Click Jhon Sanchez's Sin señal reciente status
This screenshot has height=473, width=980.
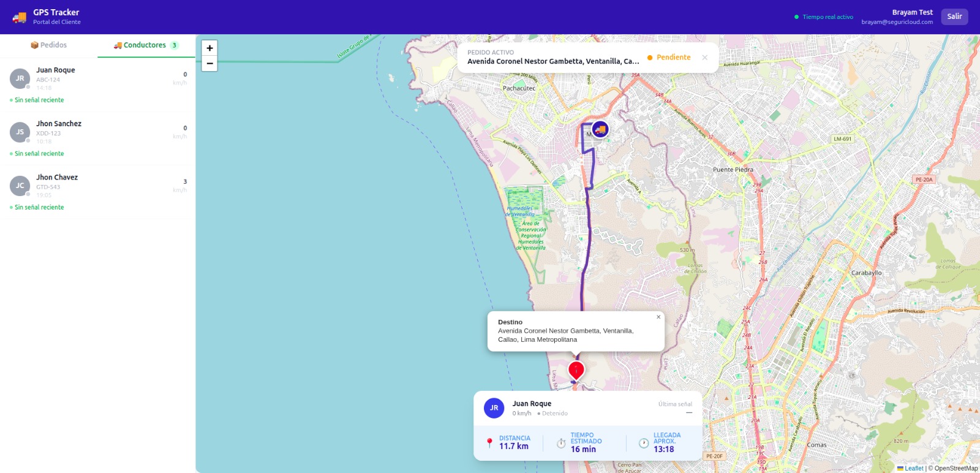37,154
